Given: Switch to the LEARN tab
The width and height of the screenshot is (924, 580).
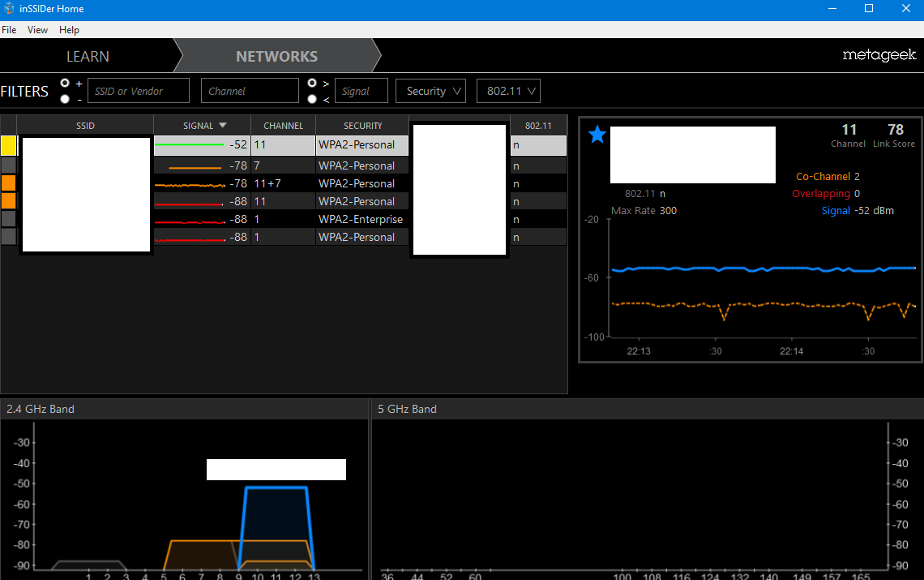Looking at the screenshot, I should [x=88, y=56].
